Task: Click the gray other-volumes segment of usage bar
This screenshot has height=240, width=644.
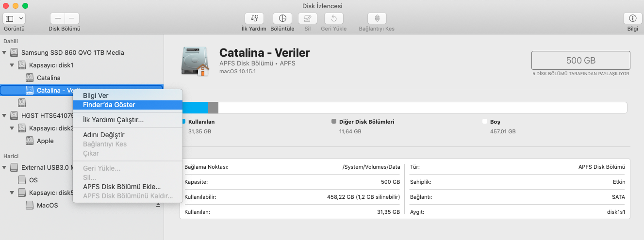Action: point(213,108)
